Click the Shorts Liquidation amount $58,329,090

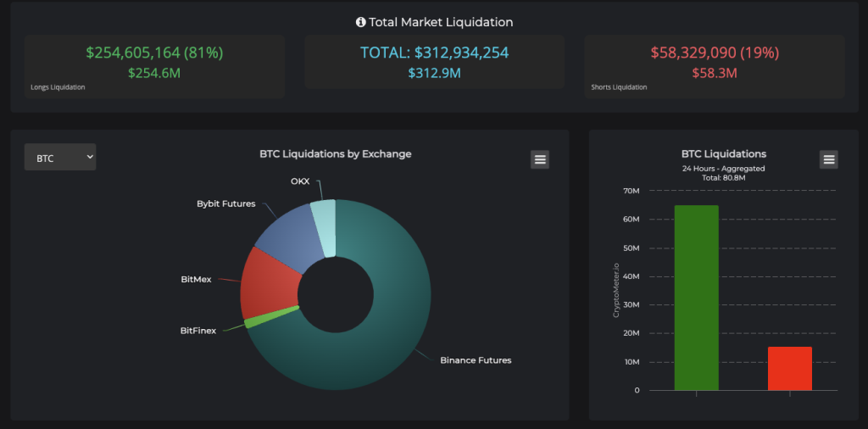tap(714, 53)
